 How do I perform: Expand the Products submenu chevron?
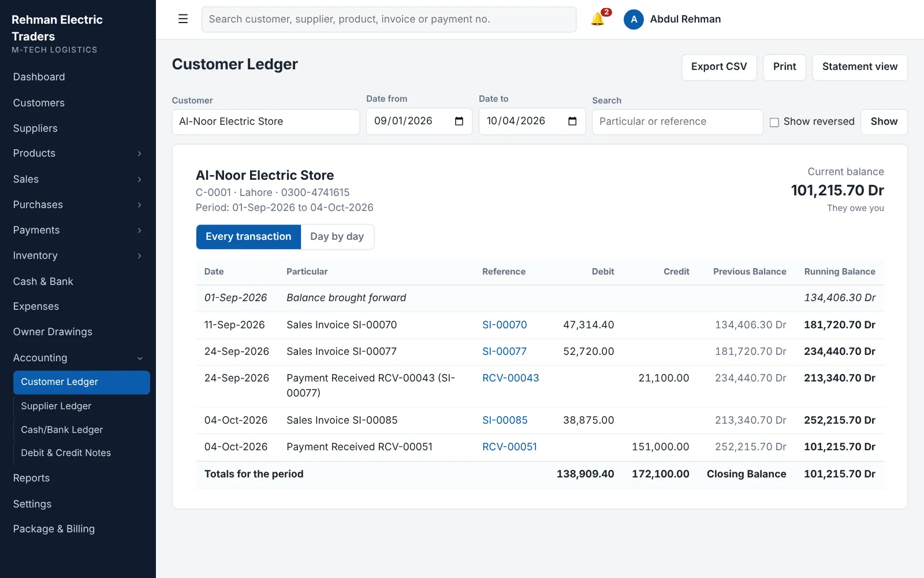[x=139, y=154]
